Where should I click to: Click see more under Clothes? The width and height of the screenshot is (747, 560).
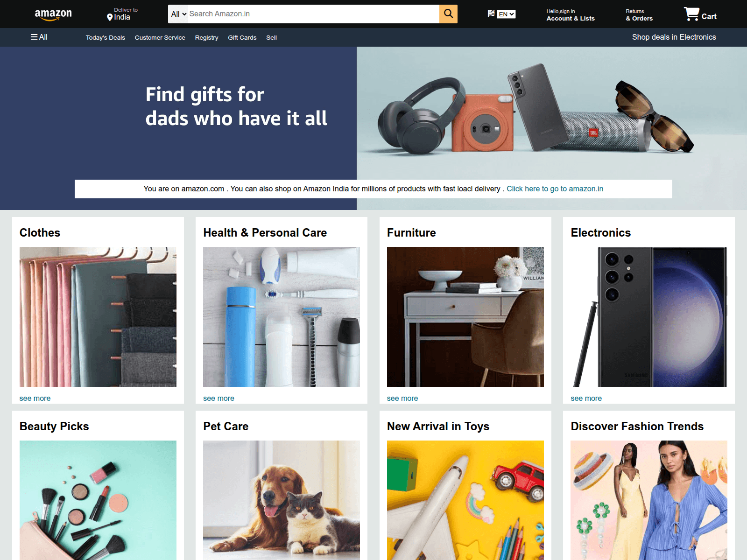point(35,398)
